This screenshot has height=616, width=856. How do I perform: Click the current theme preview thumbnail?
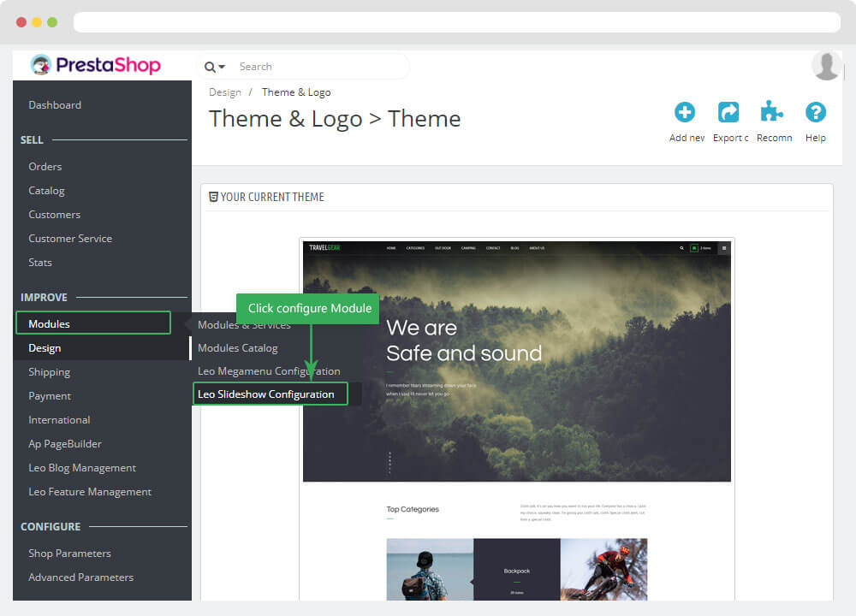point(516,420)
